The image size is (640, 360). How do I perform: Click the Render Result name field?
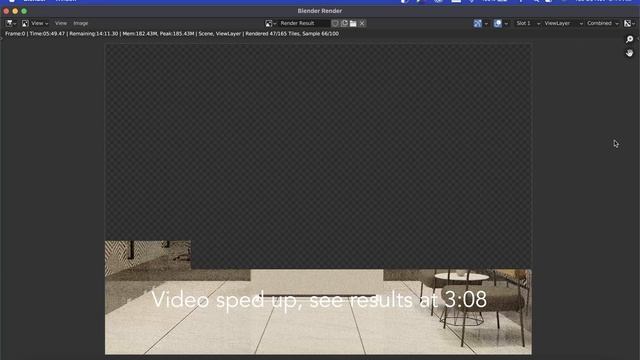click(x=304, y=24)
